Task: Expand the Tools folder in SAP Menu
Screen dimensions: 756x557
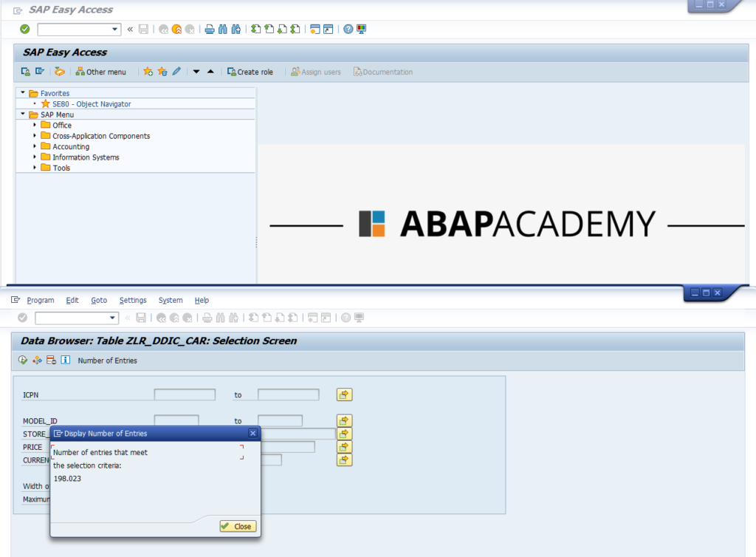Action: tap(33, 168)
